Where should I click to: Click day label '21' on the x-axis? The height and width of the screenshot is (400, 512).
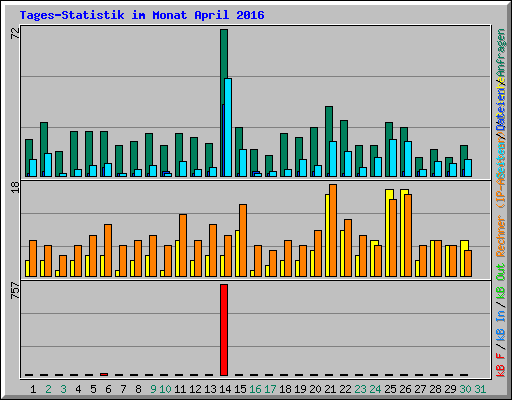click(x=330, y=389)
